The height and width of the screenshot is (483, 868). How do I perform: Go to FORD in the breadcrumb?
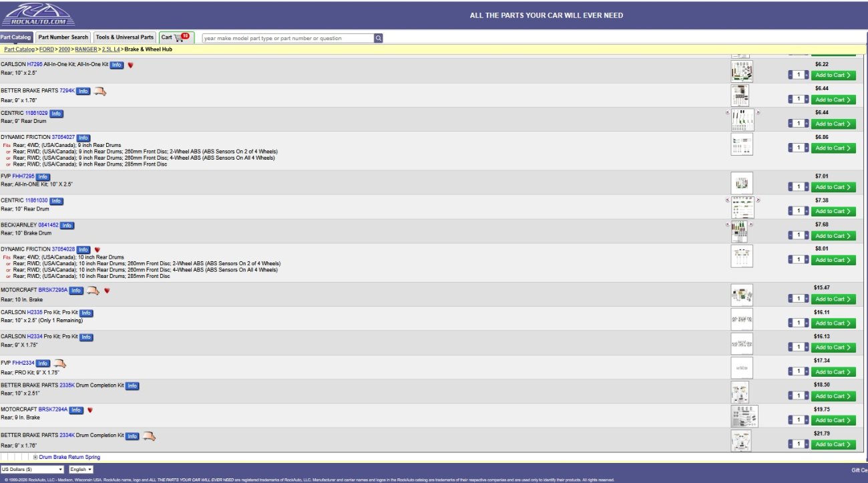pos(47,49)
